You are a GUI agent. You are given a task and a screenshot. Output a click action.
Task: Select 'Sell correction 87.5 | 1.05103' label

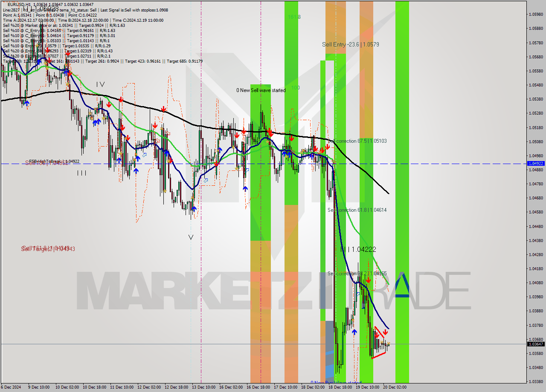357,141
